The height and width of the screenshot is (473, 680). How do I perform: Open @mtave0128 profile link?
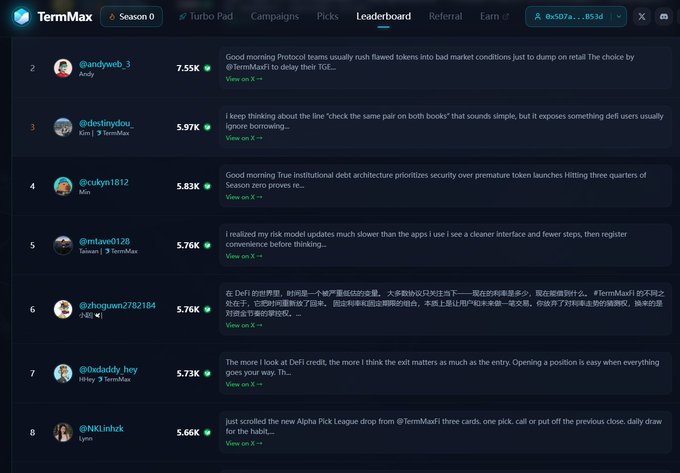click(104, 241)
